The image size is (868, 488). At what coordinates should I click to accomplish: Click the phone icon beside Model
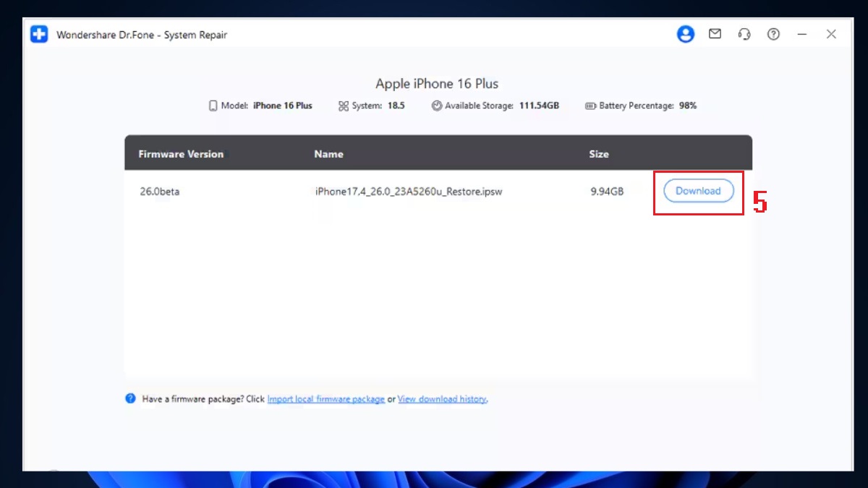(x=213, y=106)
